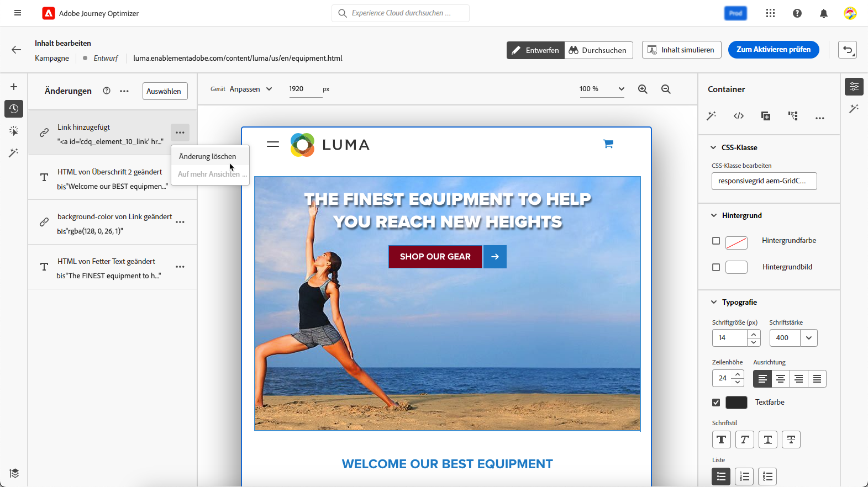Collapse the Hintergrund section
This screenshot has height=487, width=868.
714,215
